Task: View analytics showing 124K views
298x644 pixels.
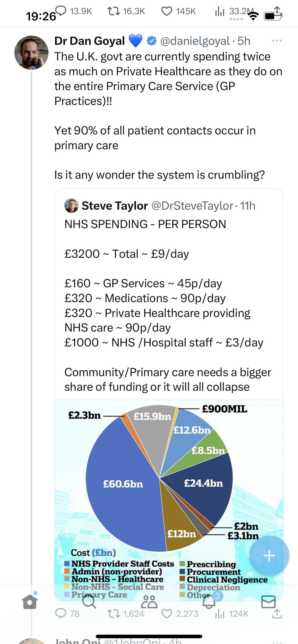Action: (220, 614)
